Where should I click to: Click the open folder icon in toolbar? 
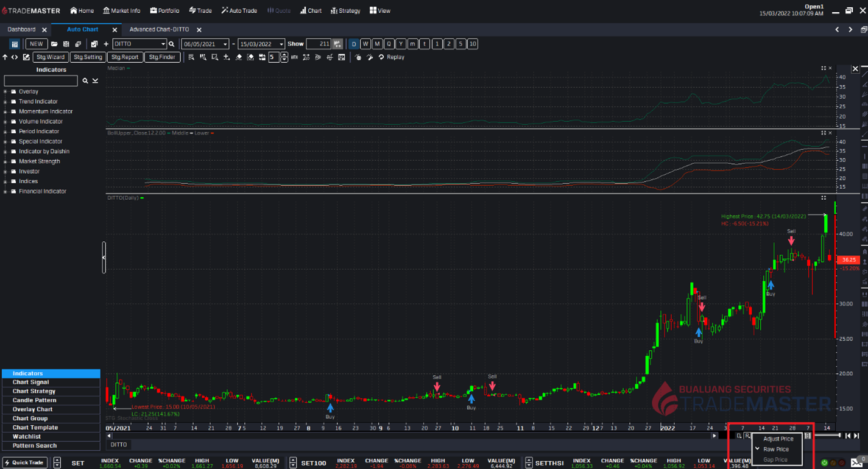tap(54, 44)
